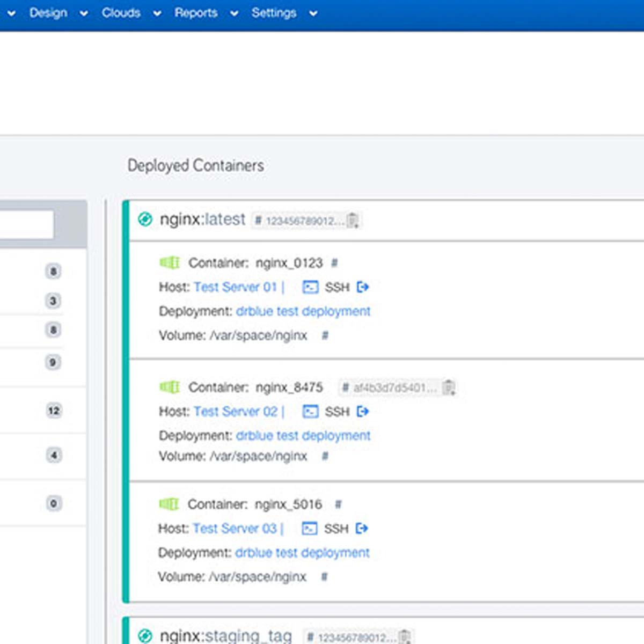Click the container icon beside nginx_5016
Viewport: 644px width, 644px height.
pyautogui.click(x=170, y=504)
